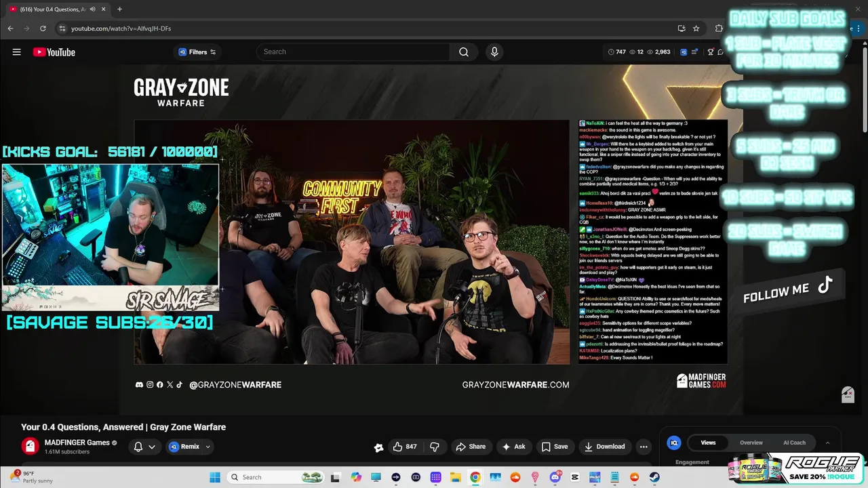Click the Engagement label in Views panel
The width and height of the screenshot is (868, 488).
[692, 462]
